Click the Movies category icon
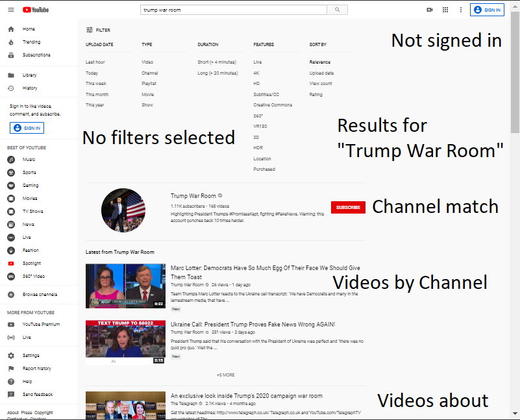The height and width of the screenshot is (420, 520). (11, 199)
